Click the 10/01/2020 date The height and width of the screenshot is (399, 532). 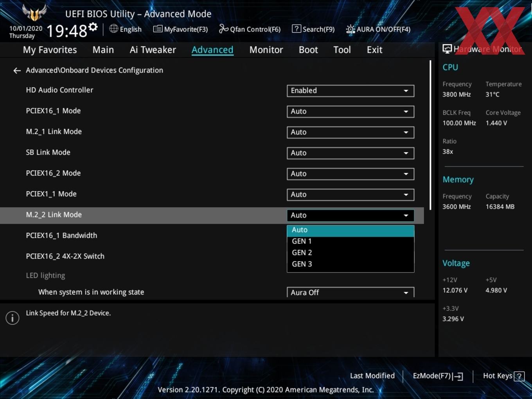26,29
